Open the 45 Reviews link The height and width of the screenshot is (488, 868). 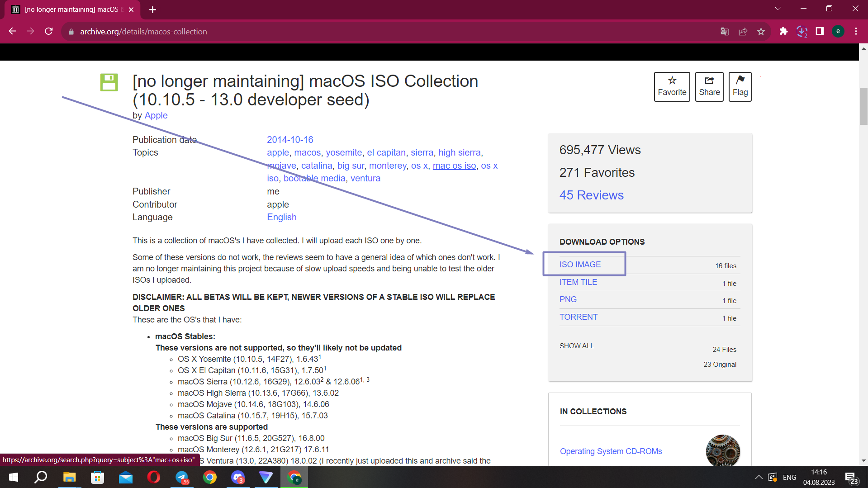[591, 195]
